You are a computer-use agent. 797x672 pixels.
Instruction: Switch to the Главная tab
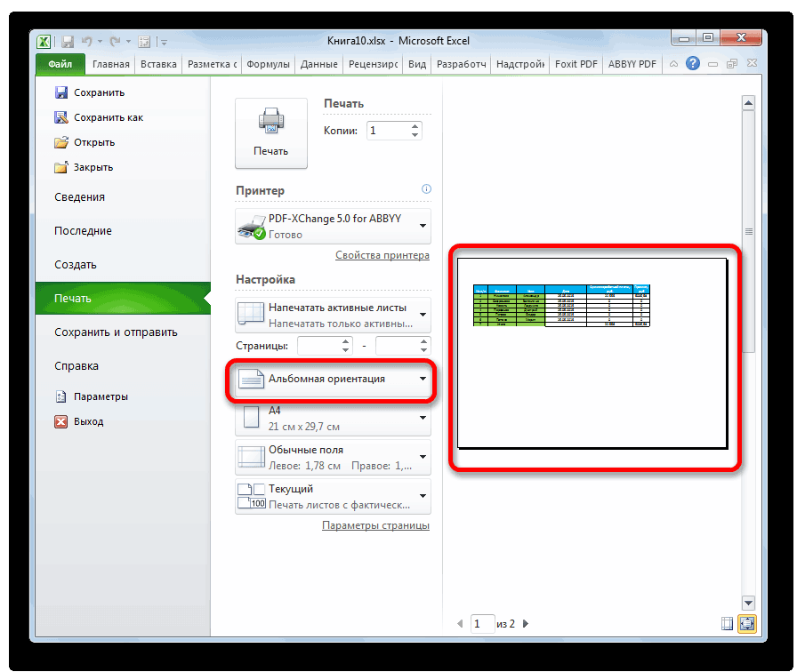(x=111, y=64)
